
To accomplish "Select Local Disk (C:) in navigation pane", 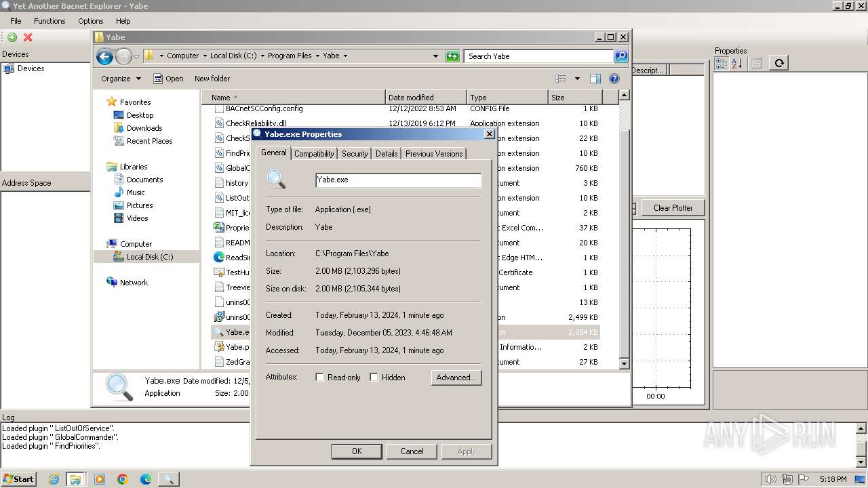I will pyautogui.click(x=146, y=257).
